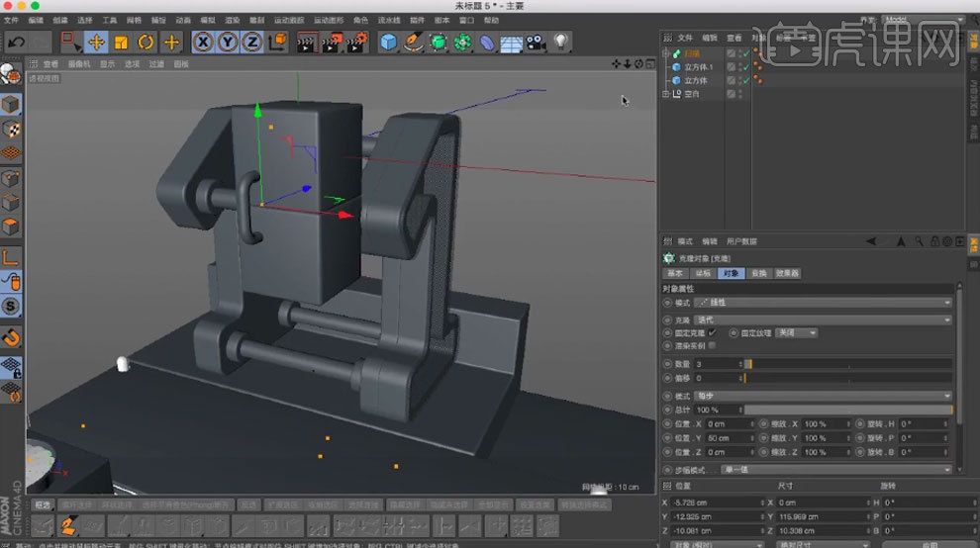Viewport: 980px width, 548px height.
Task: Click the Camera object icon
Action: [x=536, y=42]
